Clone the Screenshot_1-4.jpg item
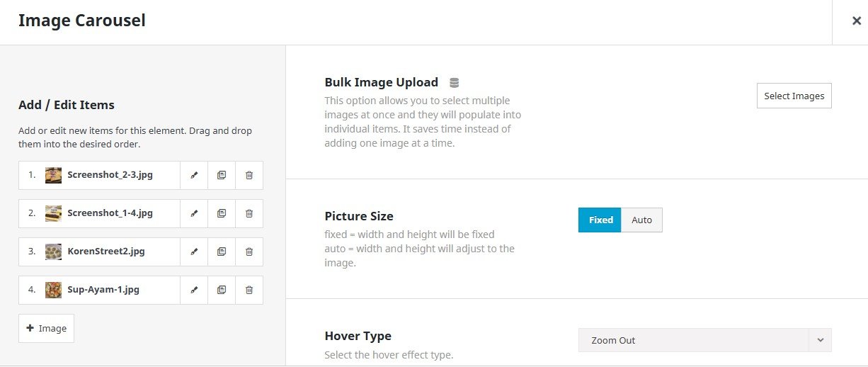Screen dimensions: 868x367 pyautogui.click(x=222, y=213)
